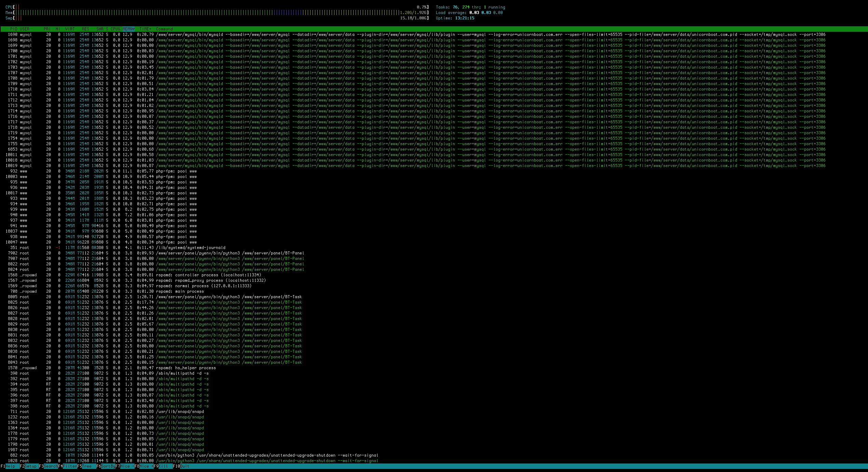868x472 pixels.
Task: Select unattended-upgrade-shutdown row PID 882
Action: [x=434, y=455]
